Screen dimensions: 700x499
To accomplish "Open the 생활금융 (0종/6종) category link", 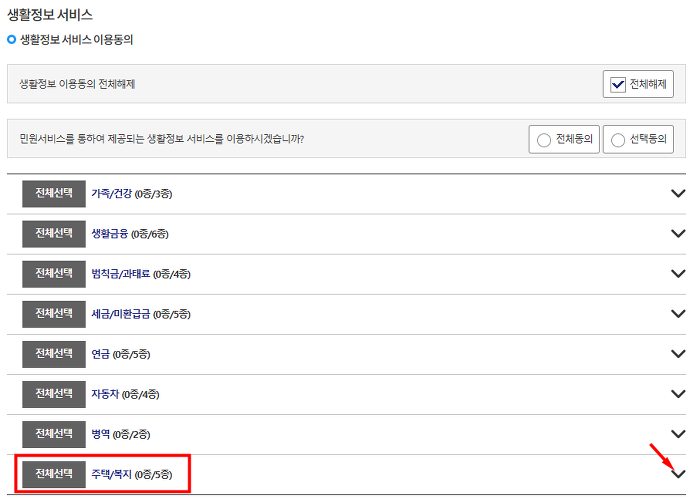I will pyautogui.click(x=130, y=234).
